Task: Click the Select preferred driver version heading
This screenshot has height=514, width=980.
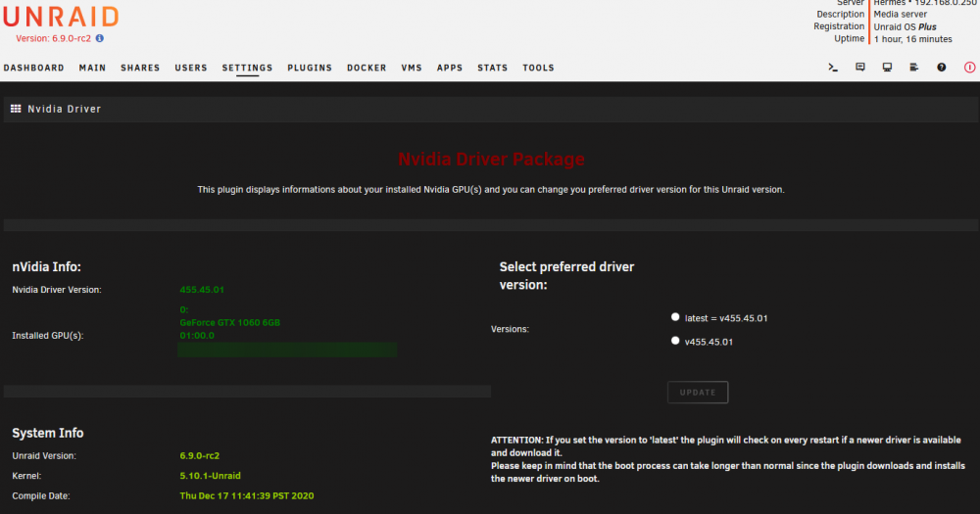Action: (x=566, y=275)
